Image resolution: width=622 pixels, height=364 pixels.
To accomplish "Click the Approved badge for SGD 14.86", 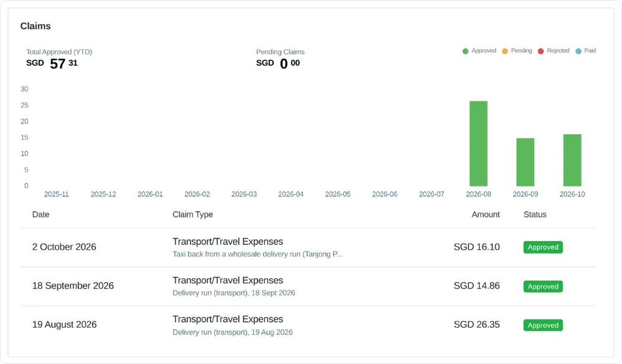I will pyautogui.click(x=543, y=286).
